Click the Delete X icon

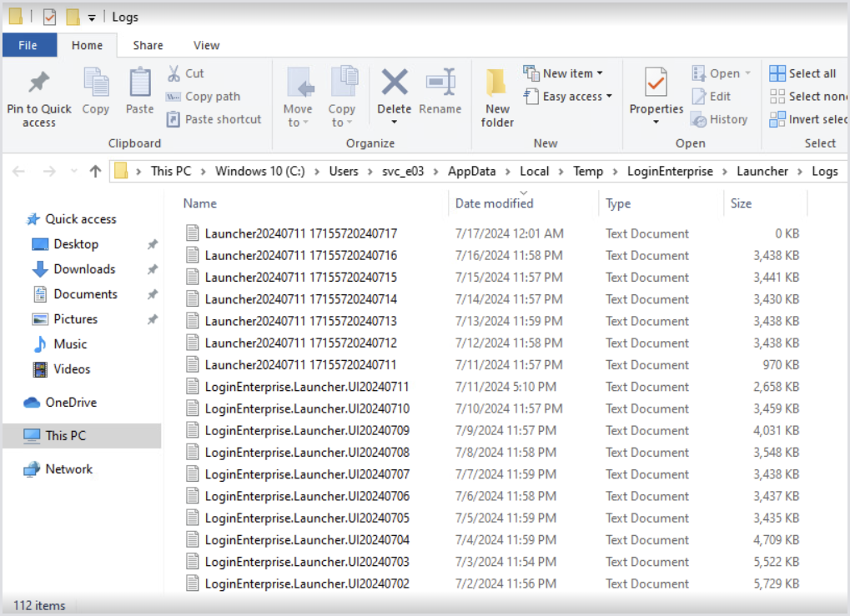tap(394, 83)
